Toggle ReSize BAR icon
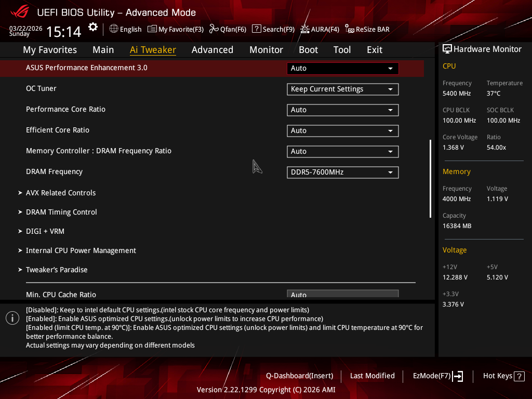Viewport: 532px width, 399px height. point(350,29)
